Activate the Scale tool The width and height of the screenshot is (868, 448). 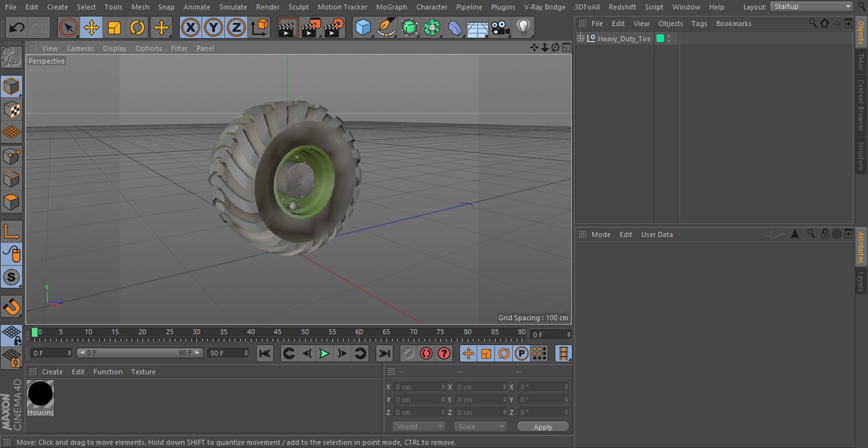(114, 27)
